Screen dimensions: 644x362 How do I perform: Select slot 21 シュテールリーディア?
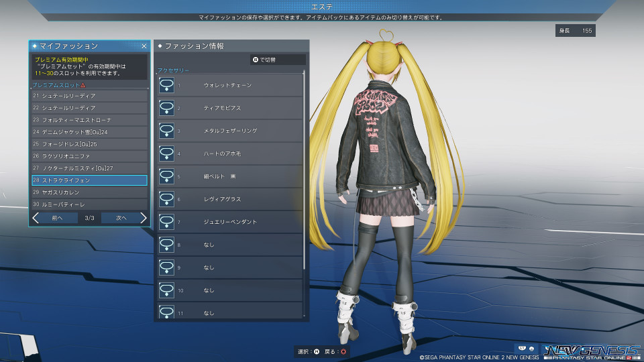pos(89,96)
